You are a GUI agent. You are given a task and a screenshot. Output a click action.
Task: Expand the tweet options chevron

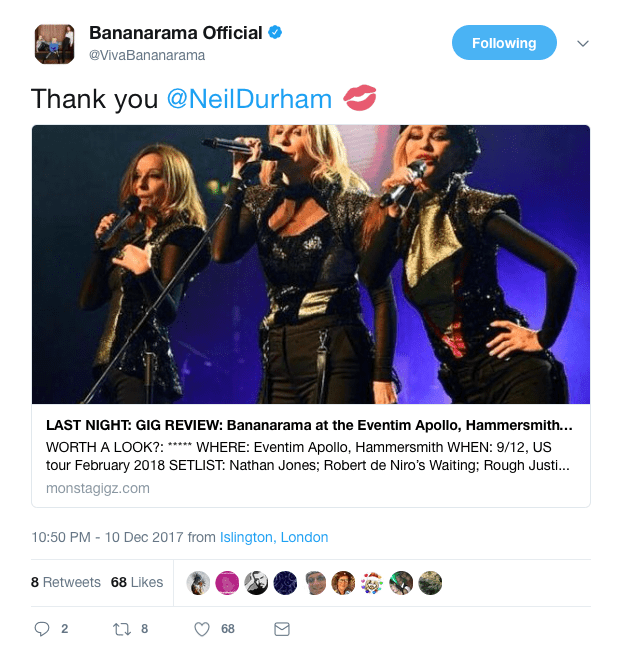pyautogui.click(x=583, y=44)
